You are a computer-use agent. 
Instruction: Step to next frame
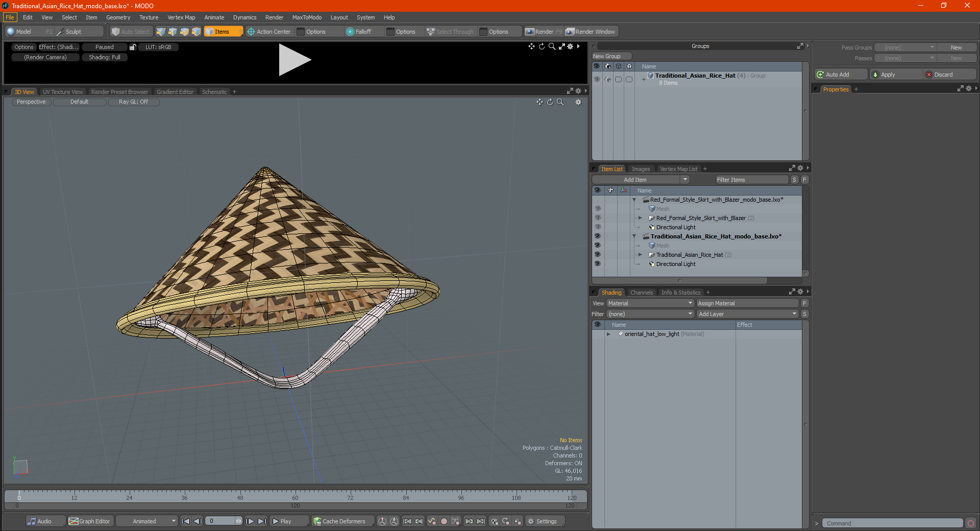pos(250,521)
